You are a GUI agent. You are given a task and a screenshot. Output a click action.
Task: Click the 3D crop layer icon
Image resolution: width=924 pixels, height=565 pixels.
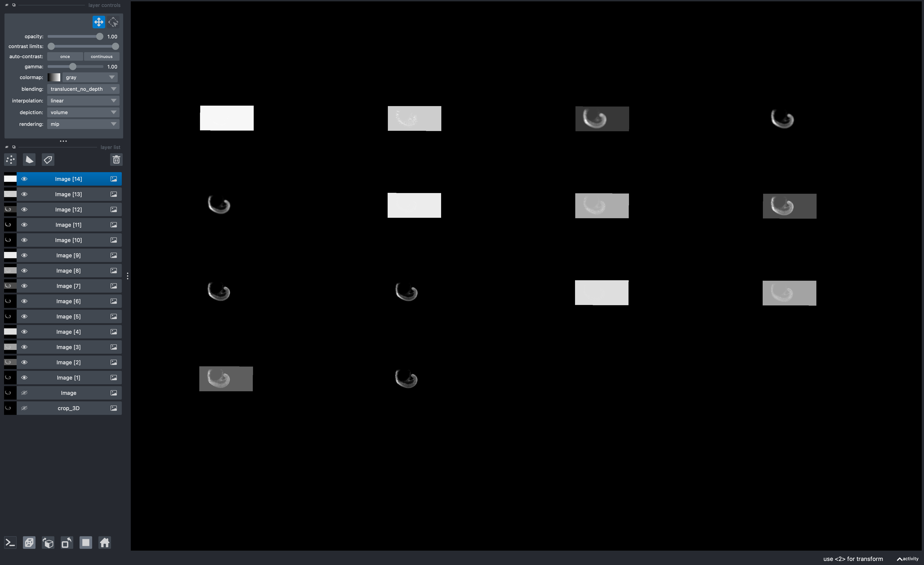pyautogui.click(x=113, y=408)
